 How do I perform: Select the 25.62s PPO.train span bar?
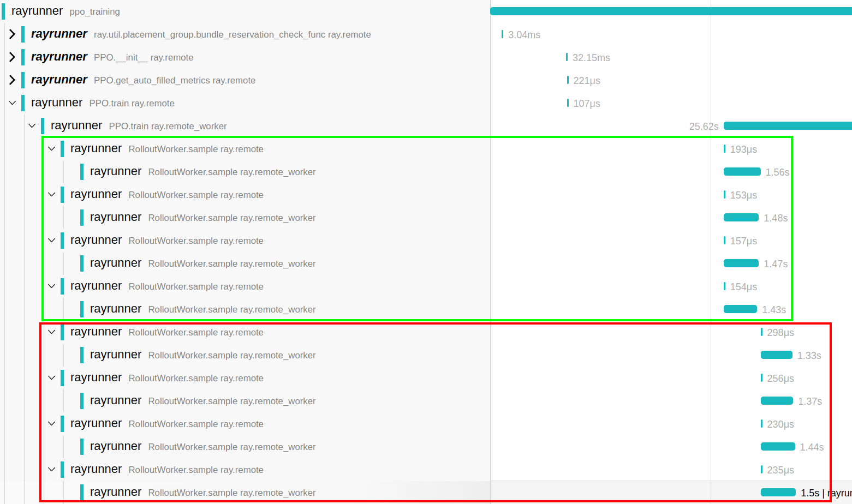pos(787,126)
